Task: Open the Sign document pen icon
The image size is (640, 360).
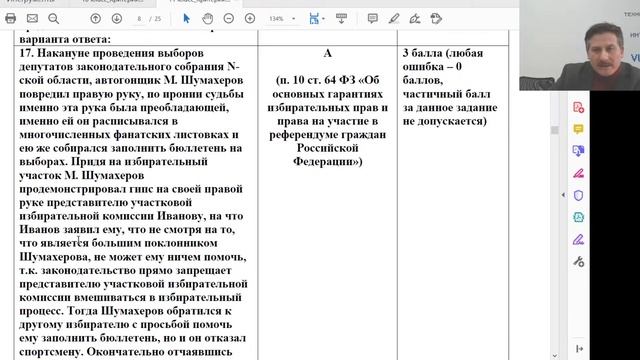Action: [x=415, y=18]
